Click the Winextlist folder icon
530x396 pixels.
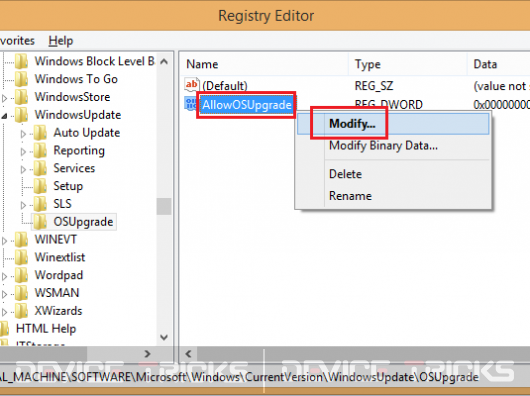coord(22,257)
